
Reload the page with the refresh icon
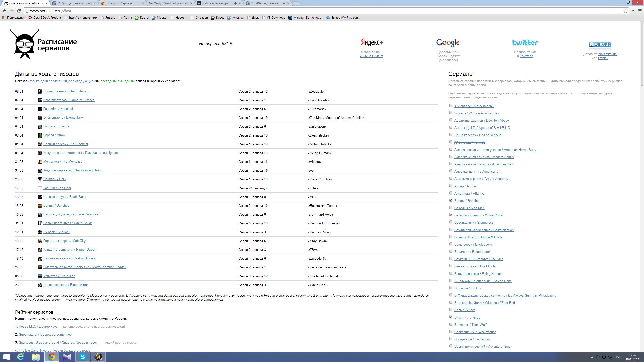pyautogui.click(x=19, y=11)
